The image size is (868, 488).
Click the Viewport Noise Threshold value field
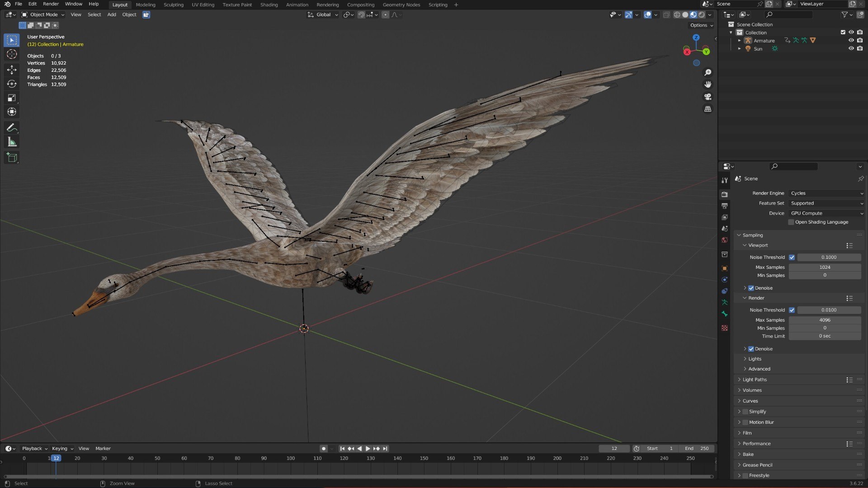[829, 258]
